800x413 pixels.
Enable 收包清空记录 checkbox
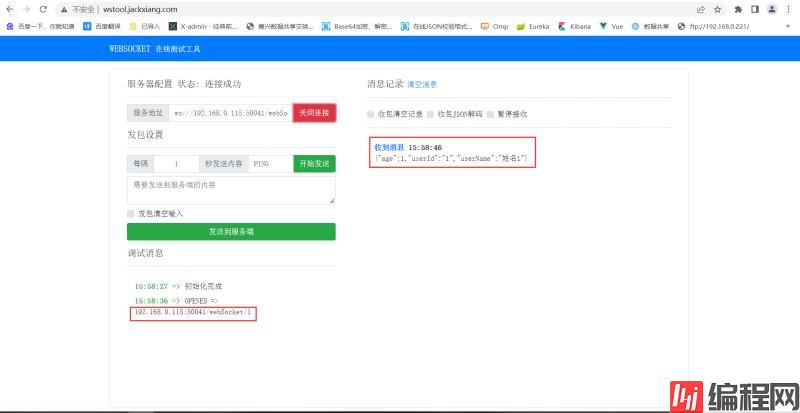coord(371,114)
